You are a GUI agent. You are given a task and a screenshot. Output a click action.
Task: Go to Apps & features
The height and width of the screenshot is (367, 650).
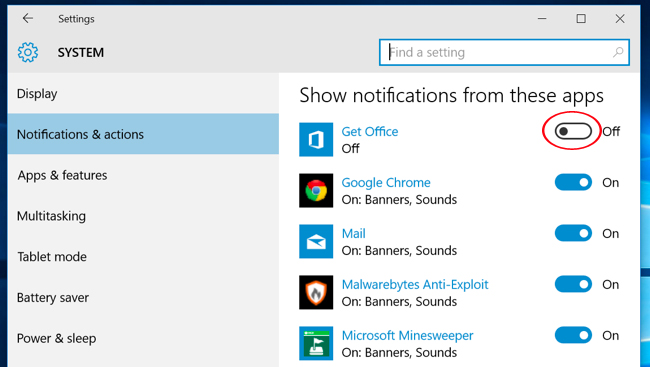[x=143, y=175]
